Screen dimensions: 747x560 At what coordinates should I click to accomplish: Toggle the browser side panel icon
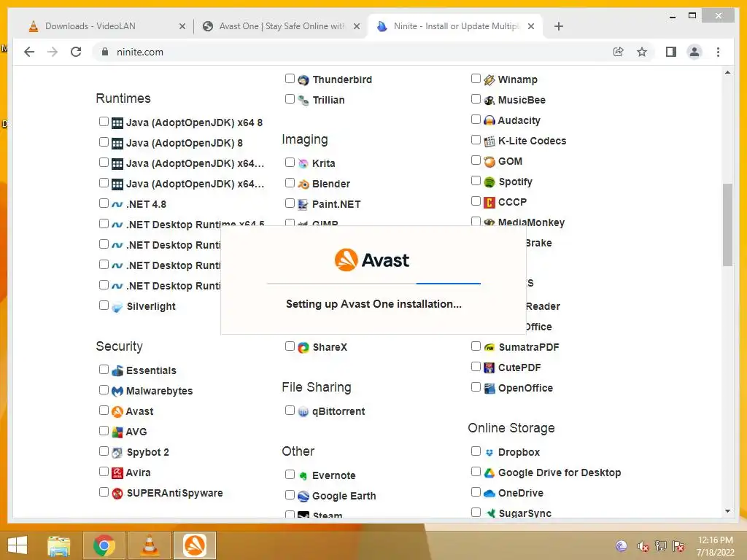[x=671, y=52]
